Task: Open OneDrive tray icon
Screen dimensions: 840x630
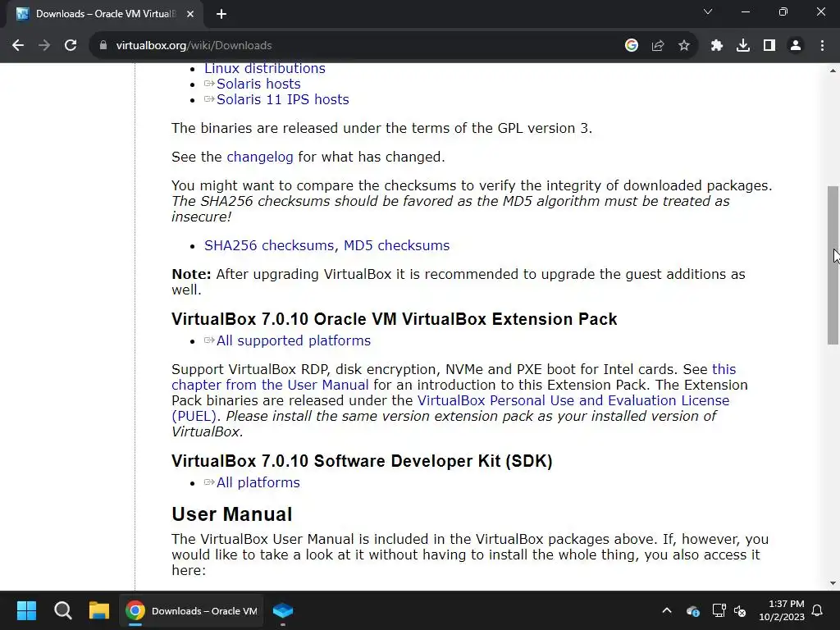Action: point(692,610)
